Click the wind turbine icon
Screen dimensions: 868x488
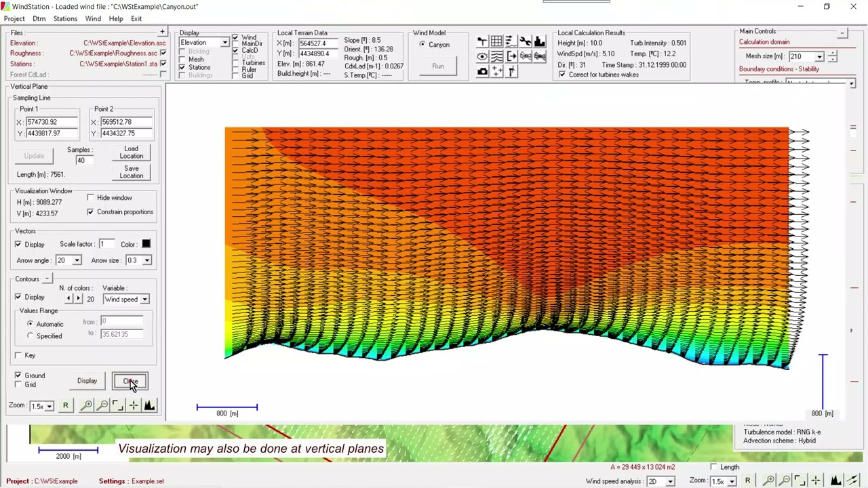click(x=511, y=71)
